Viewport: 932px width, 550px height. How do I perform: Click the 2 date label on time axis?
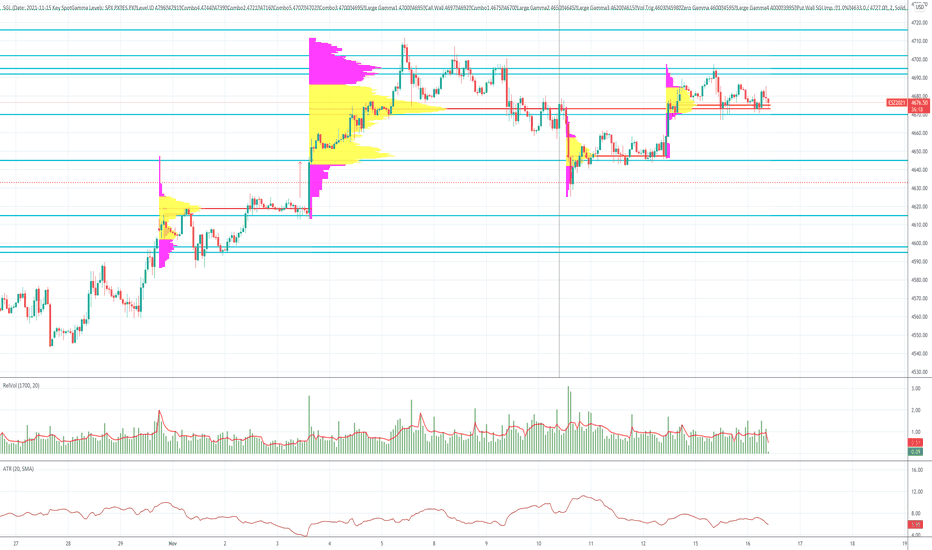click(225, 543)
